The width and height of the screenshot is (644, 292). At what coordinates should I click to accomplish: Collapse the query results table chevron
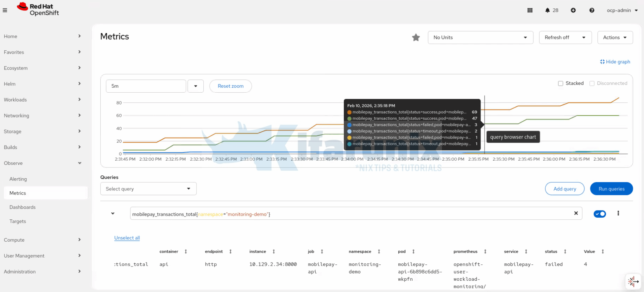(113, 213)
